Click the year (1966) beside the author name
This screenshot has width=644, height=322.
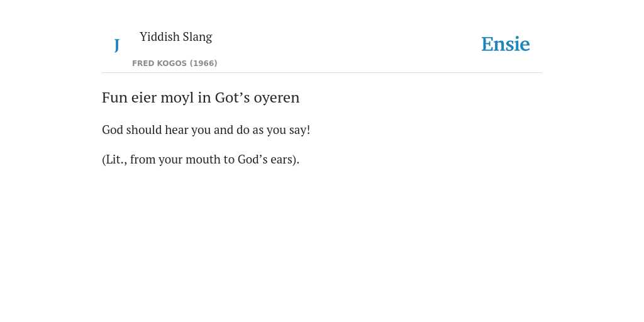pos(203,64)
